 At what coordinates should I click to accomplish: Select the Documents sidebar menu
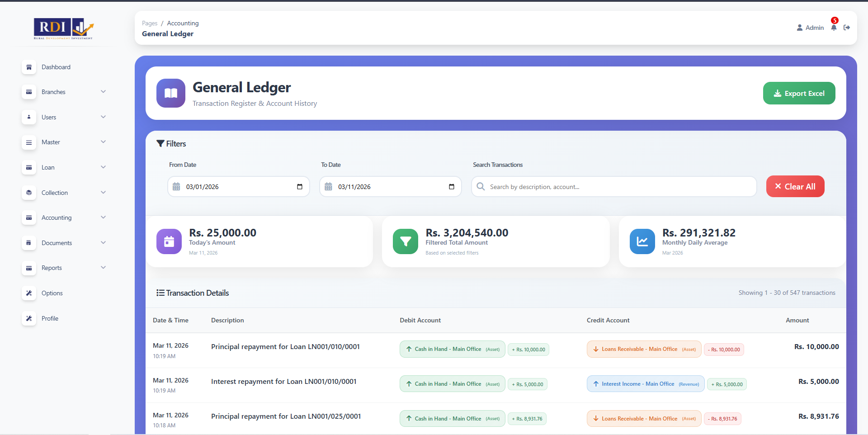click(57, 243)
